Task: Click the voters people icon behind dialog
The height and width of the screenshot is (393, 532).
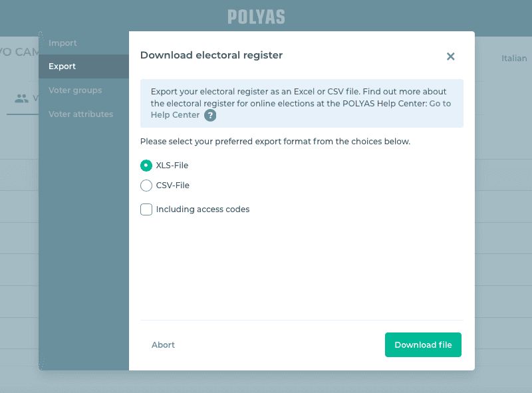Action: 21,98
